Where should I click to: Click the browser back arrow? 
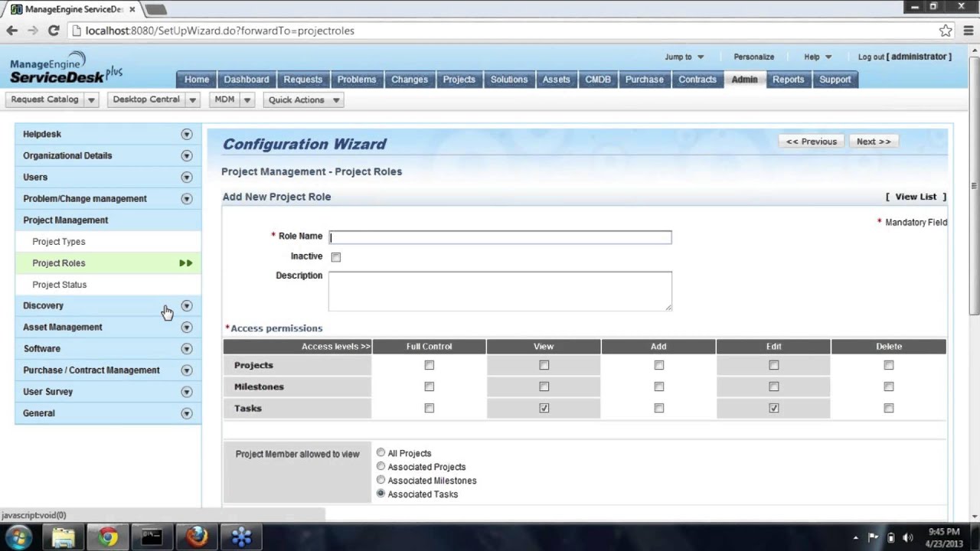click(11, 31)
